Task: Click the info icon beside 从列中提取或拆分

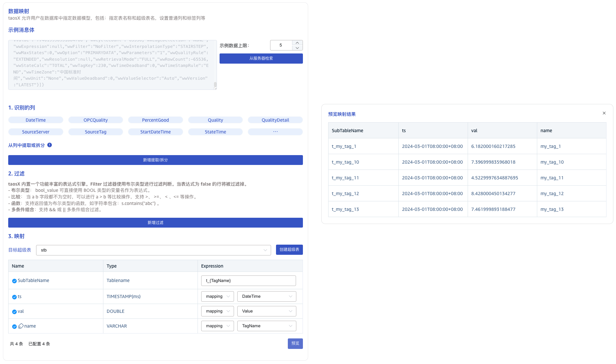Action: pos(50,145)
